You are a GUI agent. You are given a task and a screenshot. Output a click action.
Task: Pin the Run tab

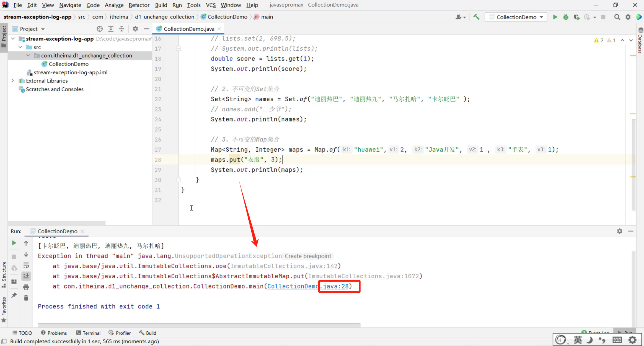tap(14, 295)
